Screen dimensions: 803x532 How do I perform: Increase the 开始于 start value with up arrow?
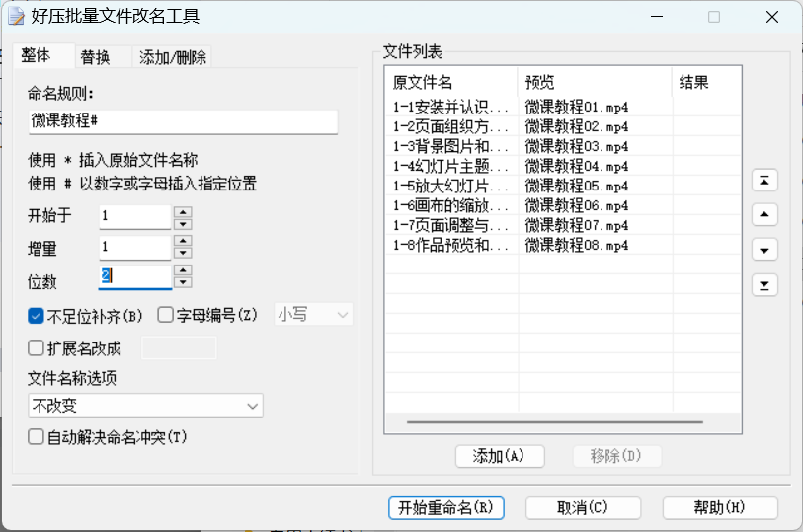[x=182, y=210]
